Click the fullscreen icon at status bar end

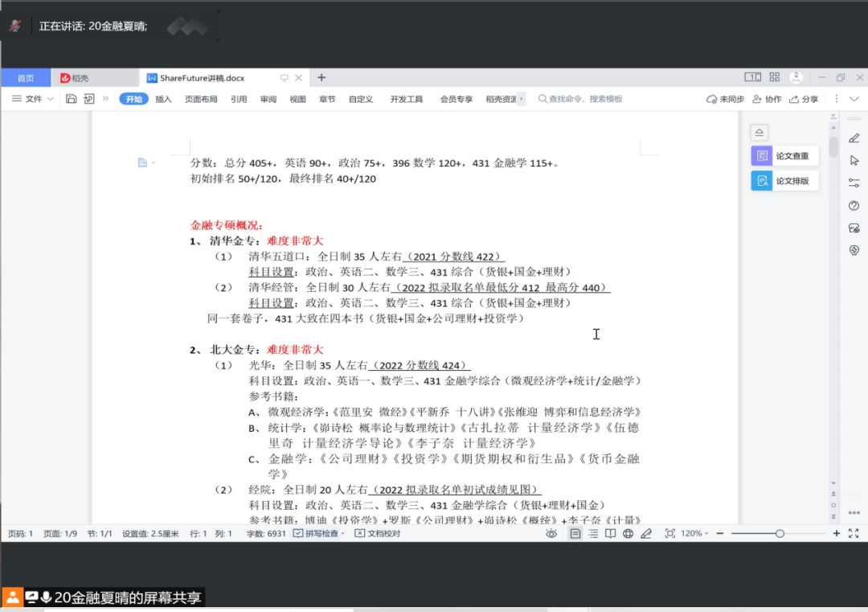click(854, 533)
